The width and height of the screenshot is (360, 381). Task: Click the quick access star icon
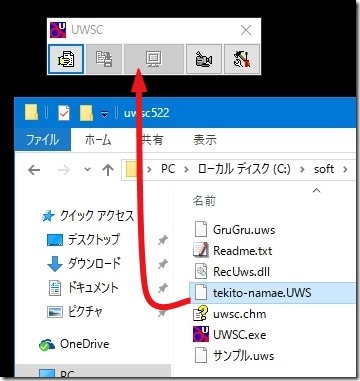tap(48, 217)
